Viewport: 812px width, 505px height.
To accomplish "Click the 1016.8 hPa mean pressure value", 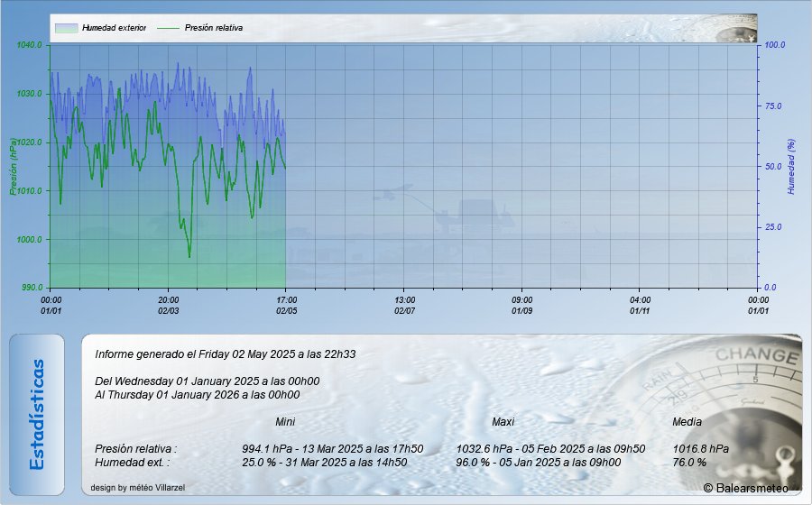I will click(701, 448).
